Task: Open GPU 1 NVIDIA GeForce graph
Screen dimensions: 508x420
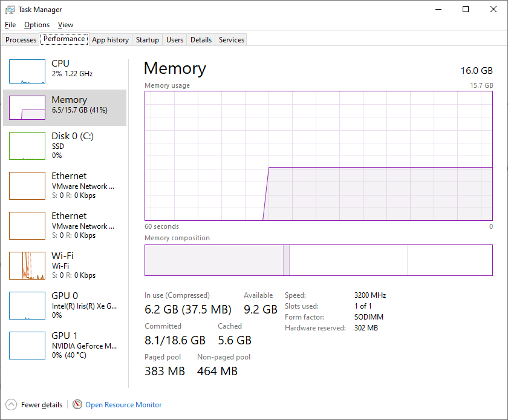Action: pos(27,346)
